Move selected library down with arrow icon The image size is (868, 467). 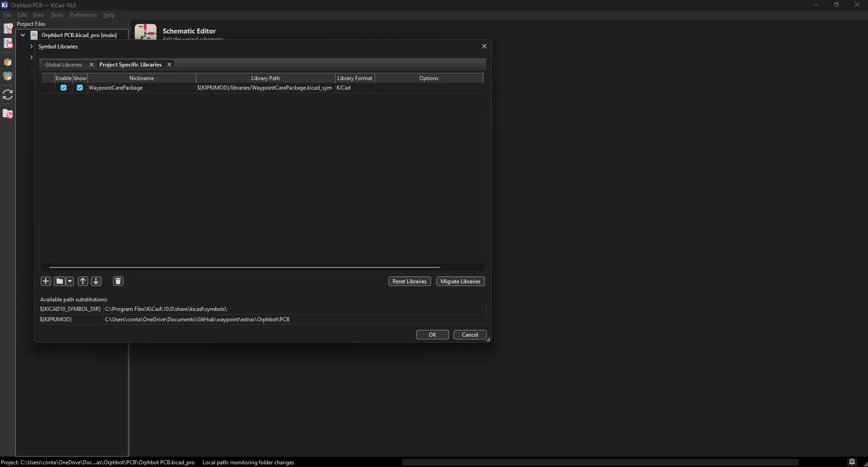(x=96, y=281)
